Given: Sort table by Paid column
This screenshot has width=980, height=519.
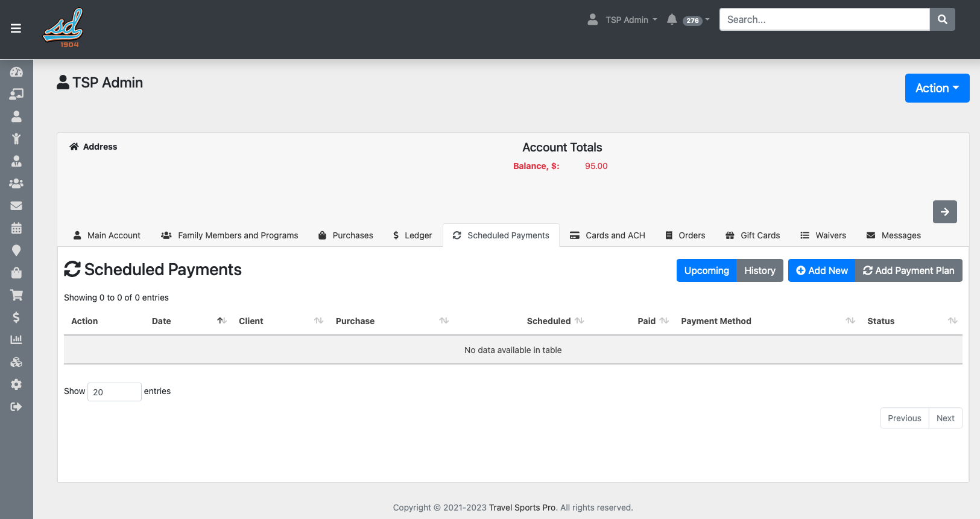Looking at the screenshot, I should tap(631, 321).
